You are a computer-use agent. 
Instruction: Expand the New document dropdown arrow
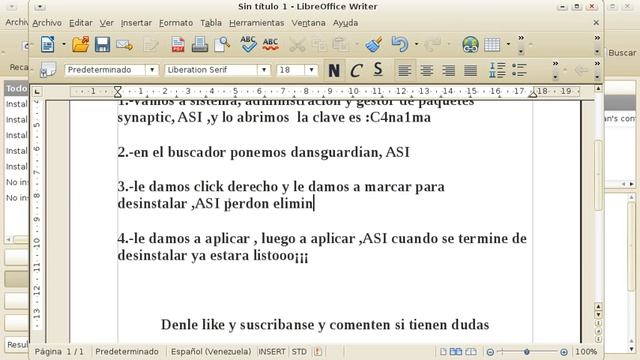tap(64, 44)
